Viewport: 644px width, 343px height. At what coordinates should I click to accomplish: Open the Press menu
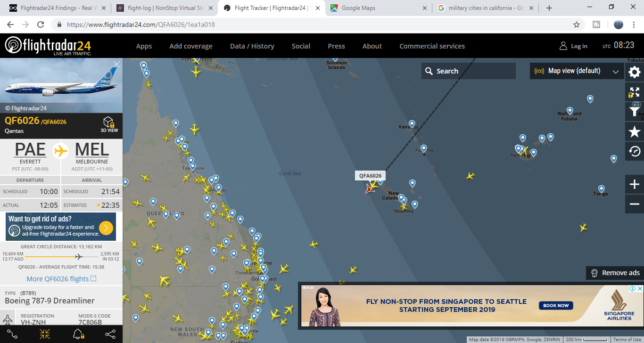click(x=336, y=46)
